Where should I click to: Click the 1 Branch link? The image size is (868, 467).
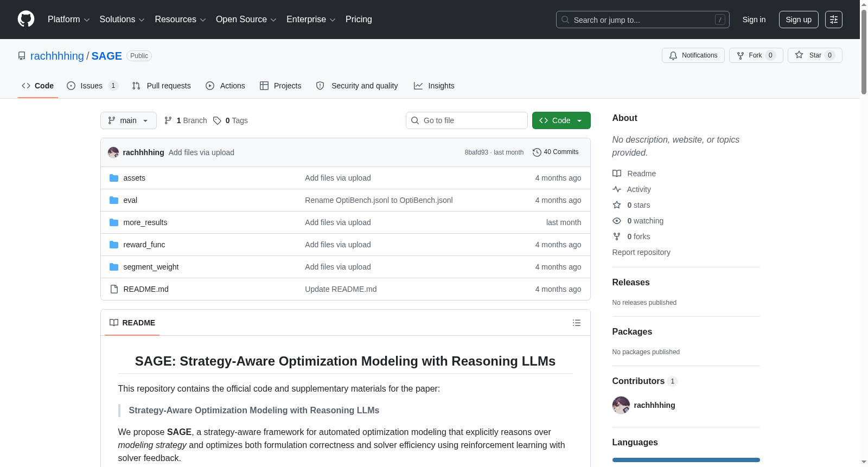click(186, 120)
